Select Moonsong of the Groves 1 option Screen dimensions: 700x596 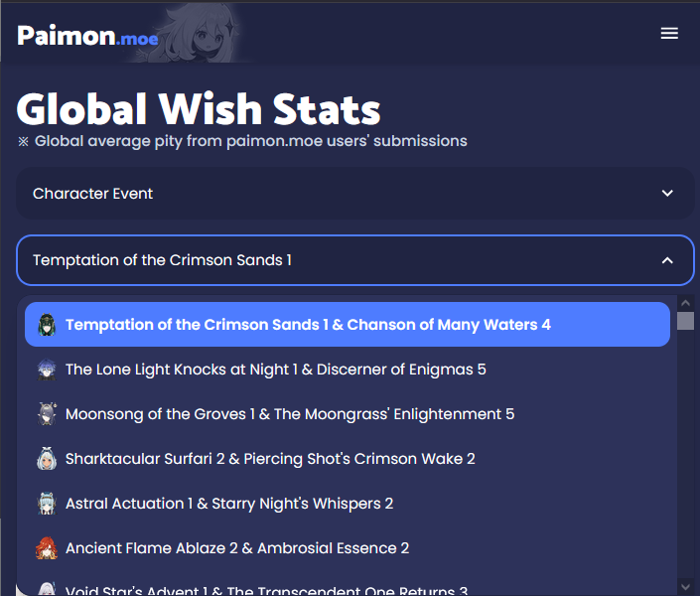pos(348,413)
